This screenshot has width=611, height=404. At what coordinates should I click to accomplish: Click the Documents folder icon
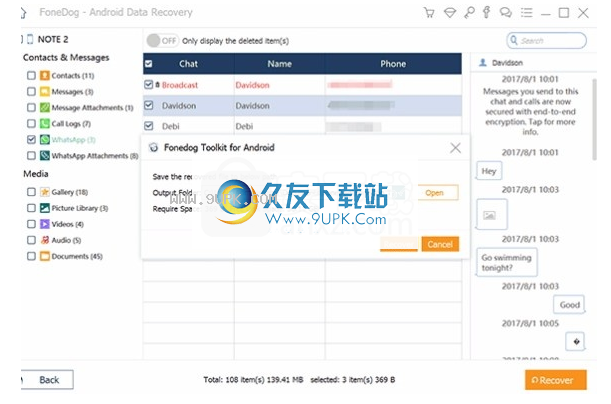pyautogui.click(x=45, y=256)
